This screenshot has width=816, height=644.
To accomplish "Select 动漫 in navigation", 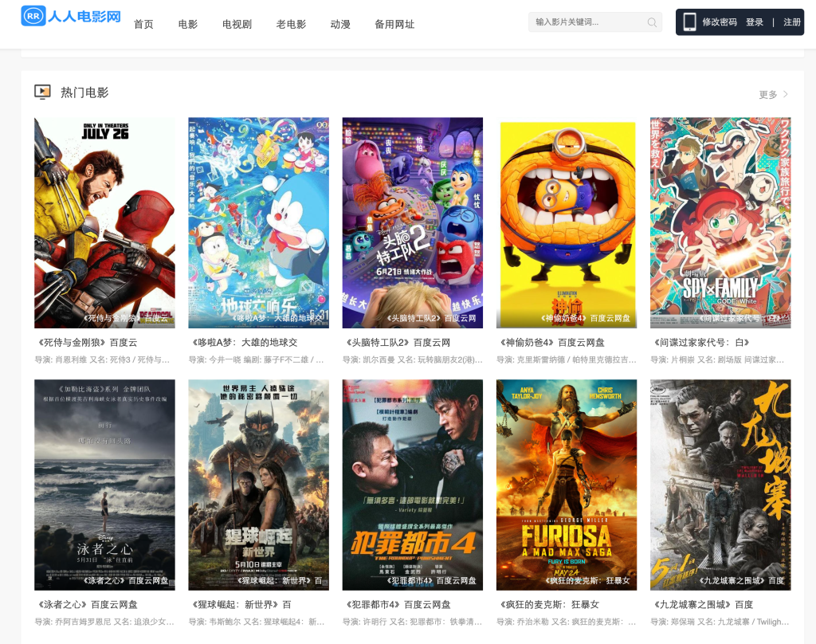I will click(340, 25).
